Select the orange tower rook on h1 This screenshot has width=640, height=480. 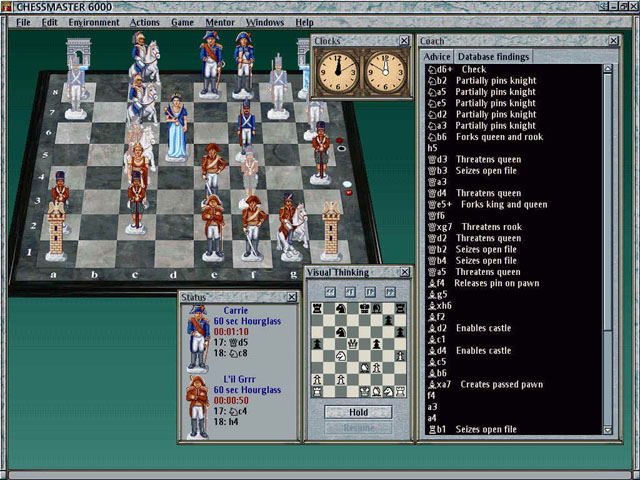point(331,233)
